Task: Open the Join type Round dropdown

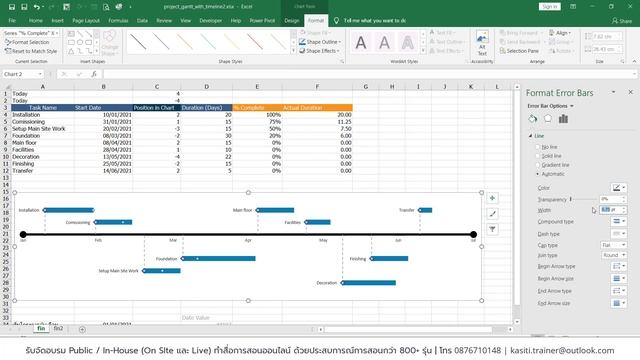Action: (x=614, y=255)
